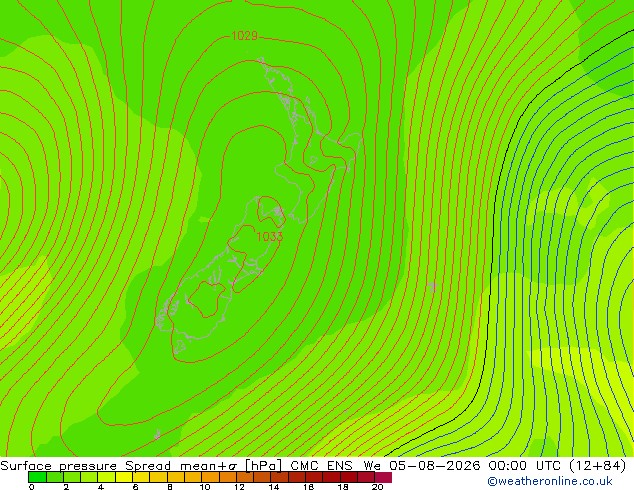
Task: Click legend scale label "12"
Action: (x=239, y=487)
